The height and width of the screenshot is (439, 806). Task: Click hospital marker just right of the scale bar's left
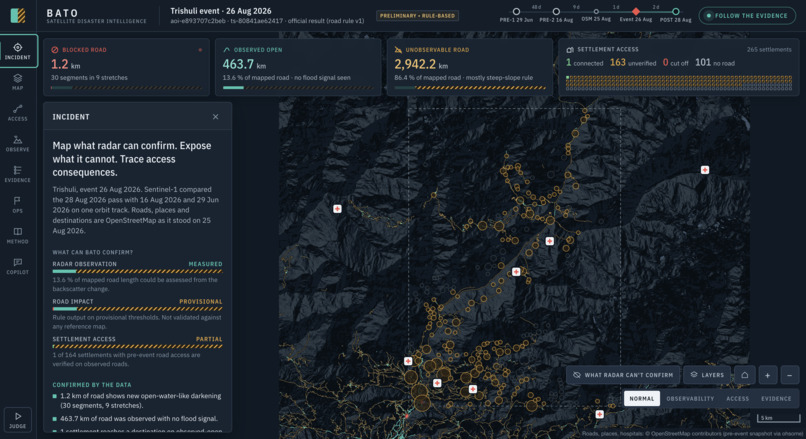click(599, 414)
